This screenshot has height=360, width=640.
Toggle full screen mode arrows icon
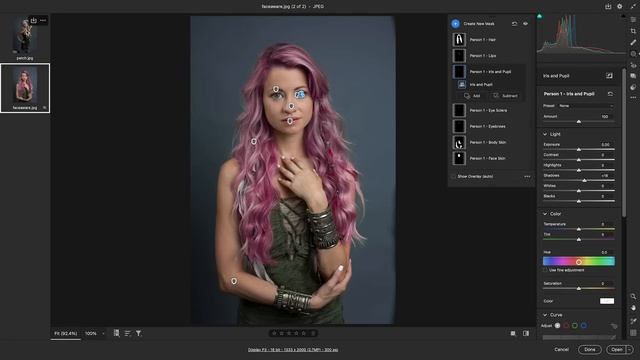633,6
